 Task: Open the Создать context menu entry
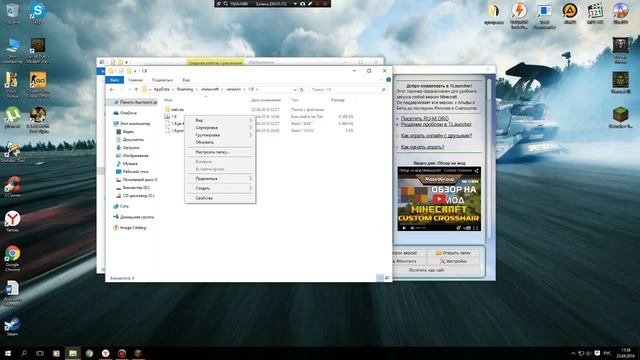[x=220, y=188]
